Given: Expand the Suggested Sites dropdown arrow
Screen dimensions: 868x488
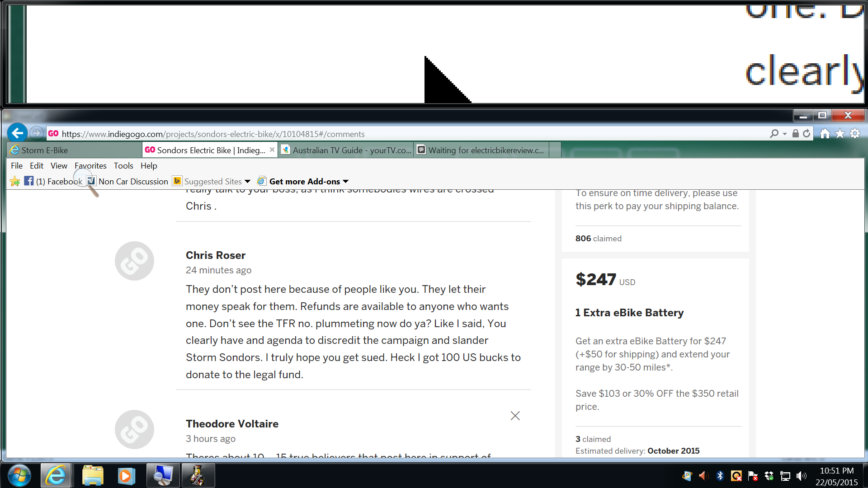Looking at the screenshot, I should click(247, 182).
